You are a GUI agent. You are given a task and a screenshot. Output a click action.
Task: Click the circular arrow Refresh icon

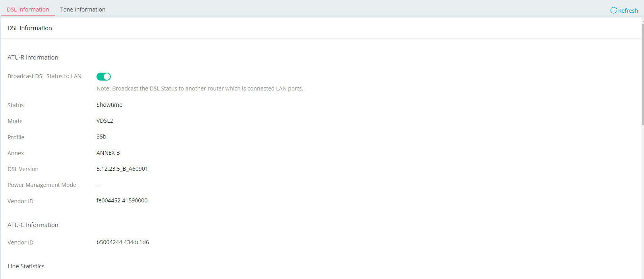[613, 10]
